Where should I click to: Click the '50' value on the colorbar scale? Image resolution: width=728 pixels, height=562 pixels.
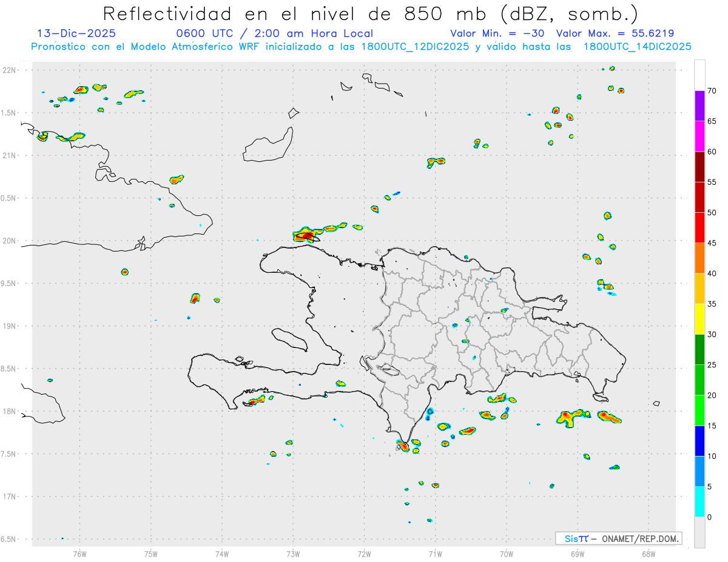click(x=712, y=213)
